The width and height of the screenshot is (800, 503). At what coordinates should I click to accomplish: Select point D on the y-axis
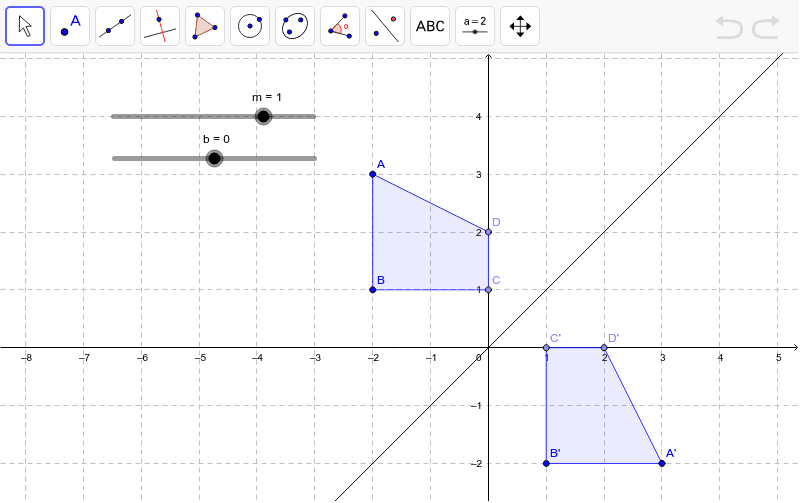(488, 232)
